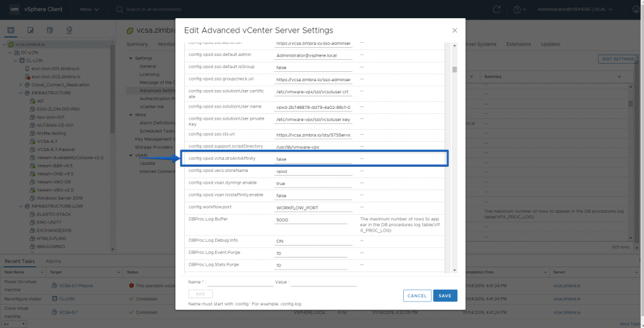
Task: Select the vcsa.zimbra.io vCenter icon in tree
Action: (x=11, y=45)
